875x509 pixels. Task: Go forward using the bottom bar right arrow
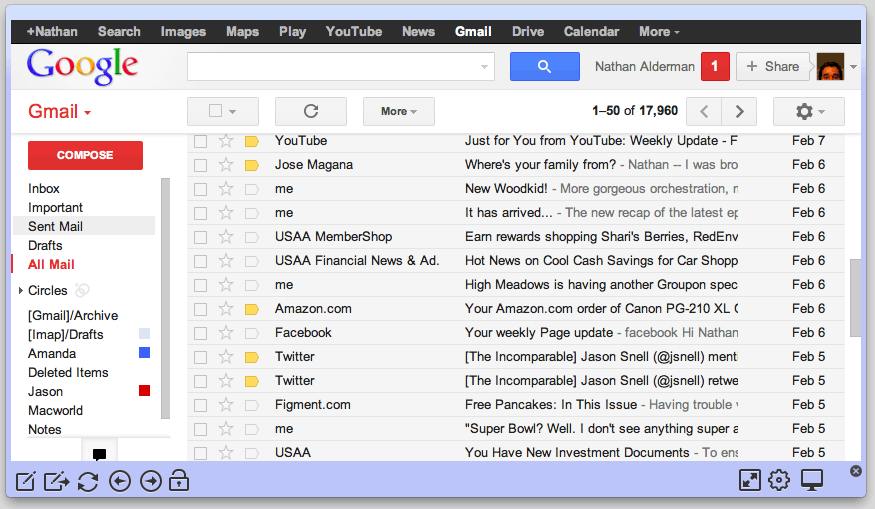pyautogui.click(x=151, y=481)
